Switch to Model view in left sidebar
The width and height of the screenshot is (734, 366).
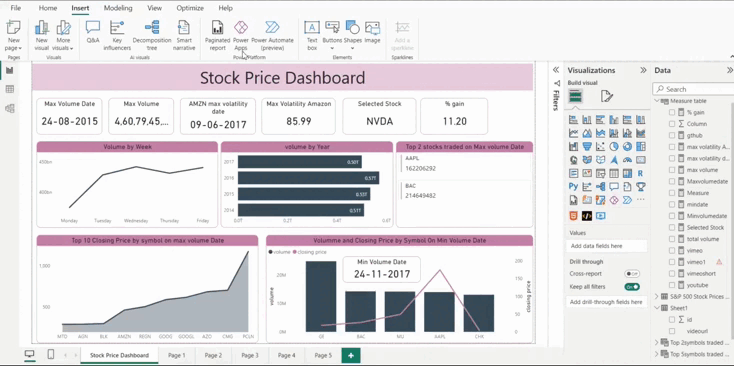click(x=9, y=109)
